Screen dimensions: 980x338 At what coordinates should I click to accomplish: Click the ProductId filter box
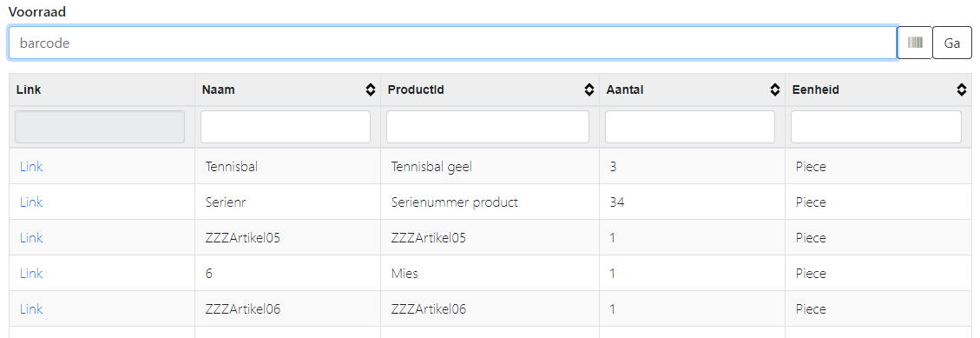[488, 127]
